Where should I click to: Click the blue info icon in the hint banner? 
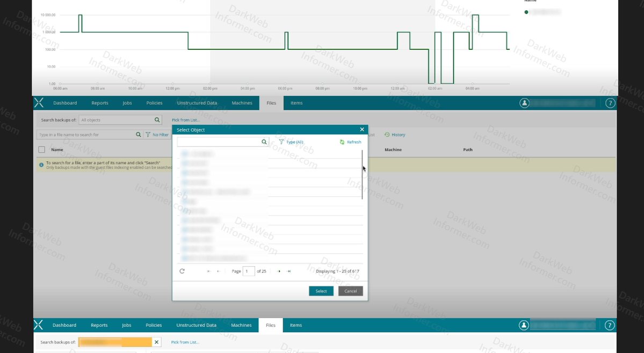(x=41, y=165)
